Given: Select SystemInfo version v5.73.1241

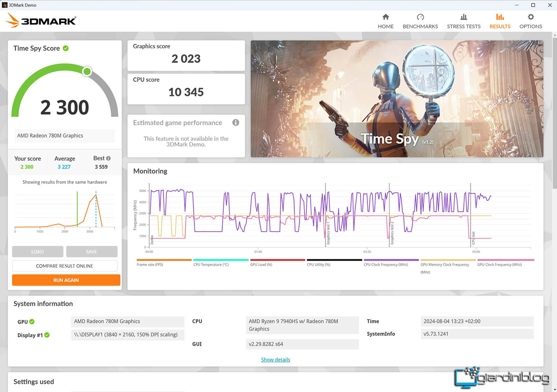Looking at the screenshot, I should coord(477,334).
